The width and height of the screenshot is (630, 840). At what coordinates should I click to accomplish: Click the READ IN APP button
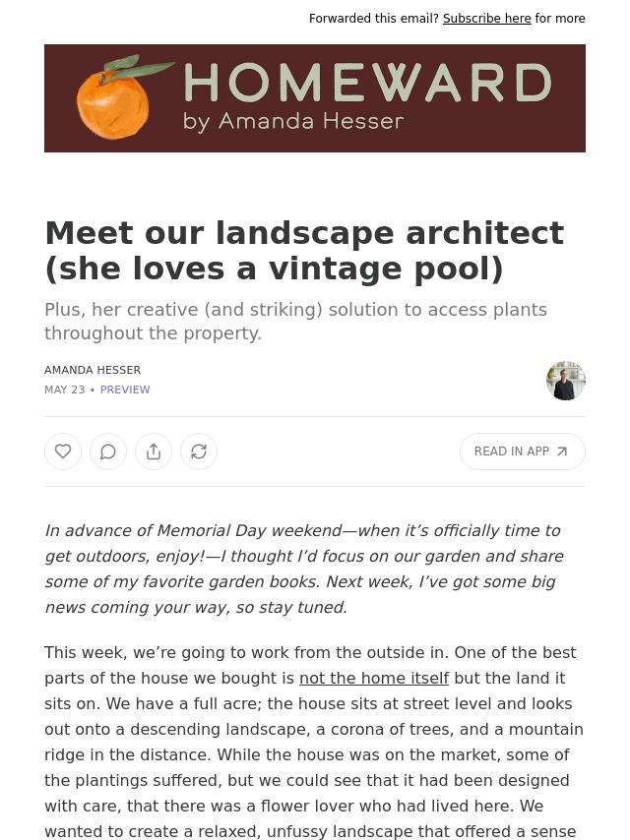pos(523,451)
